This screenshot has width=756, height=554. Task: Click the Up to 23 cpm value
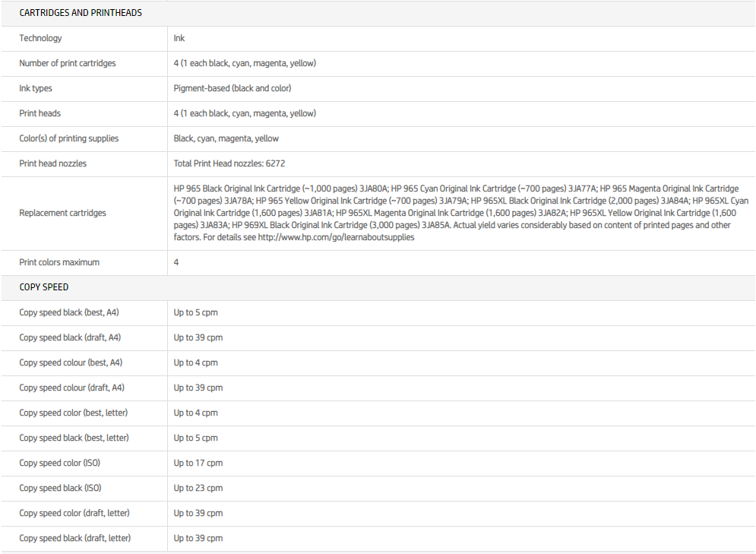point(198,488)
